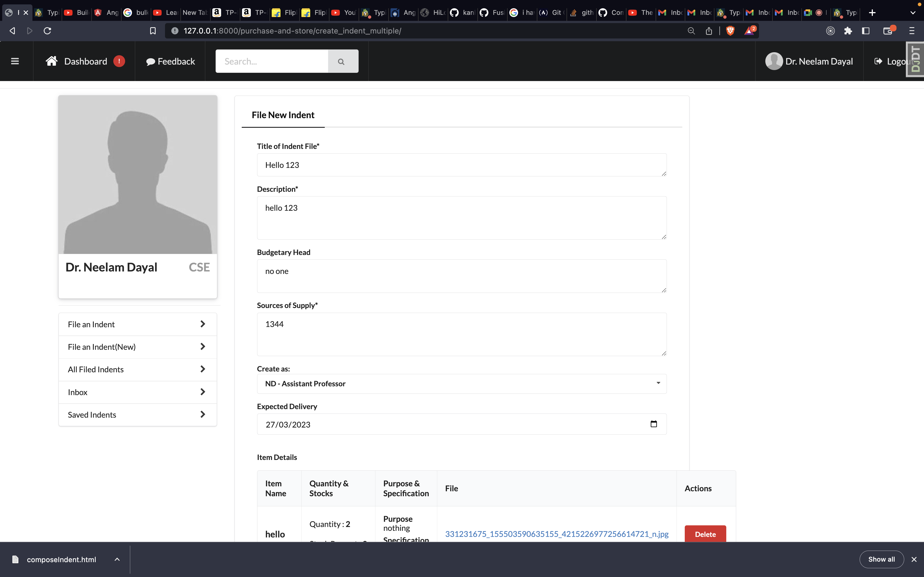Click the Dashboard home icon

click(51, 61)
